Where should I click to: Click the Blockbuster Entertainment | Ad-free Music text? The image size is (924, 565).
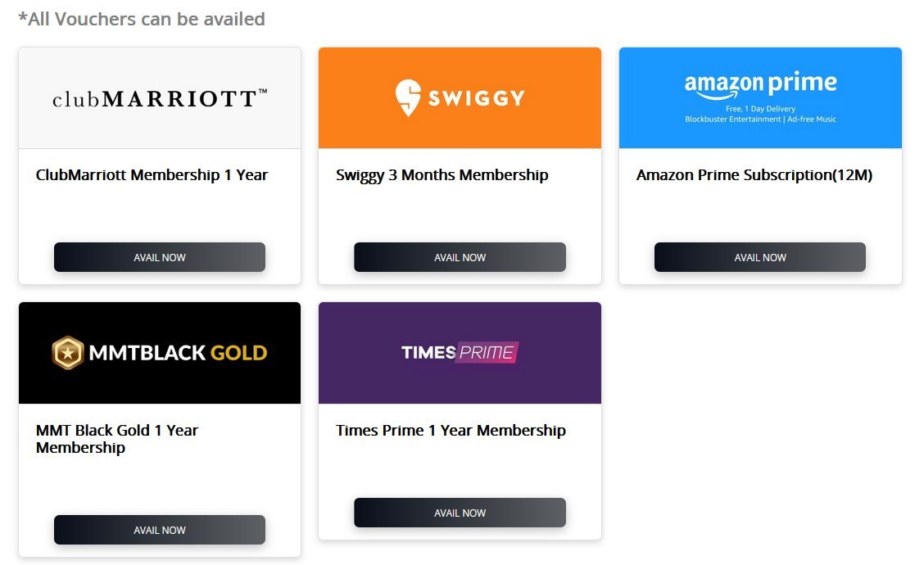point(760,120)
